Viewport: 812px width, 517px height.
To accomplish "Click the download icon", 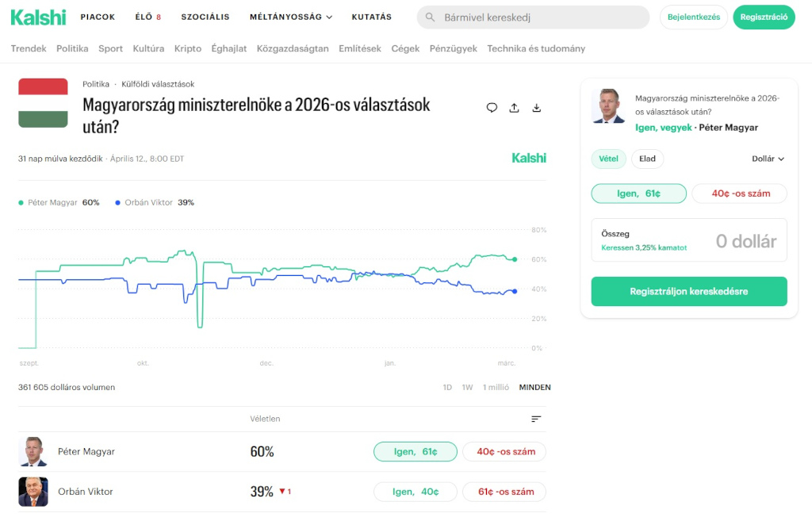I will pyautogui.click(x=537, y=108).
